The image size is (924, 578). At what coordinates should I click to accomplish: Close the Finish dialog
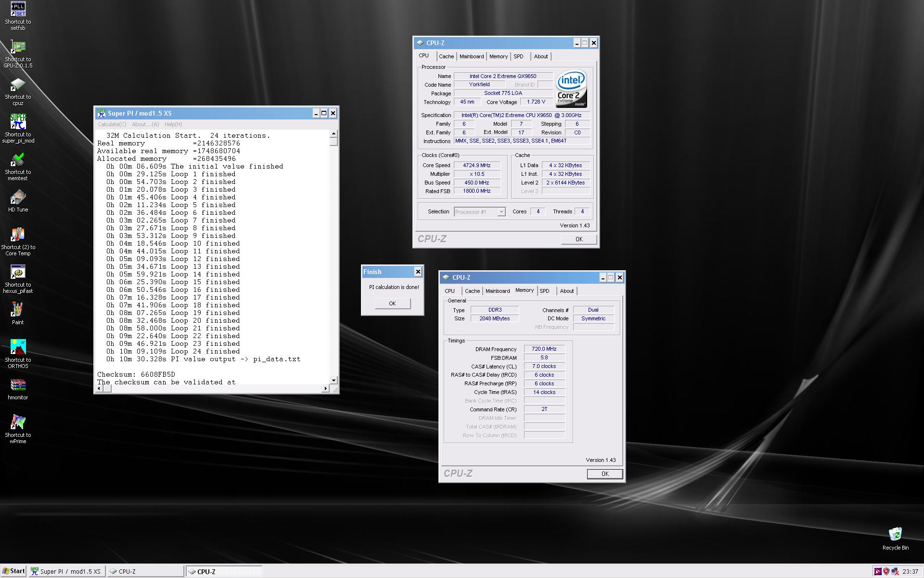(x=418, y=272)
